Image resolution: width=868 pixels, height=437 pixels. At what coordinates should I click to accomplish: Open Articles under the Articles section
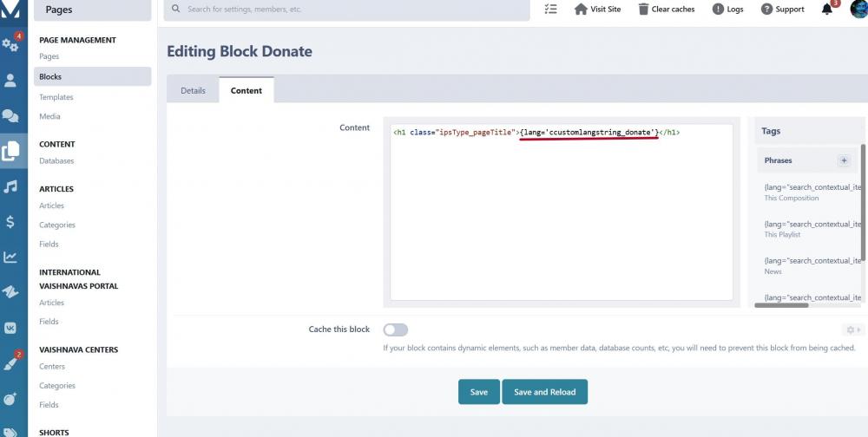pos(51,205)
